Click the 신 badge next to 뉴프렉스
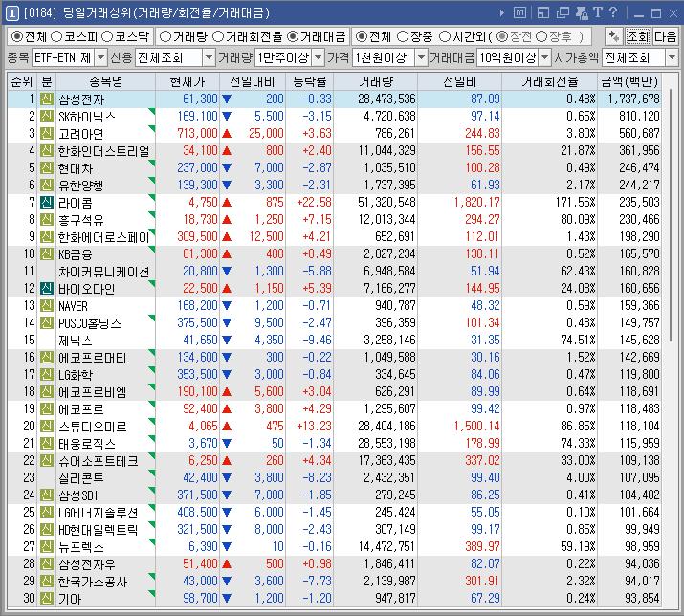Screen dimensions: 684x616 [47, 546]
